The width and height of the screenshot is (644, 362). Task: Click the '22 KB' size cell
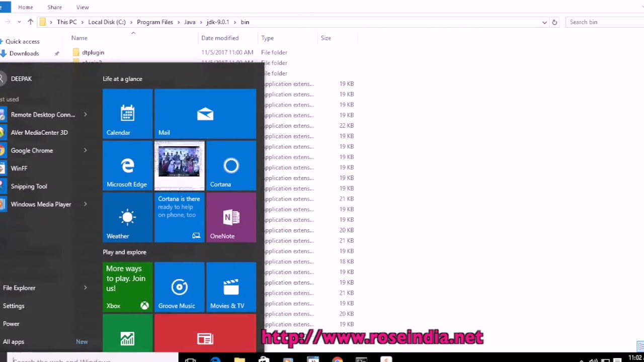pos(347,126)
